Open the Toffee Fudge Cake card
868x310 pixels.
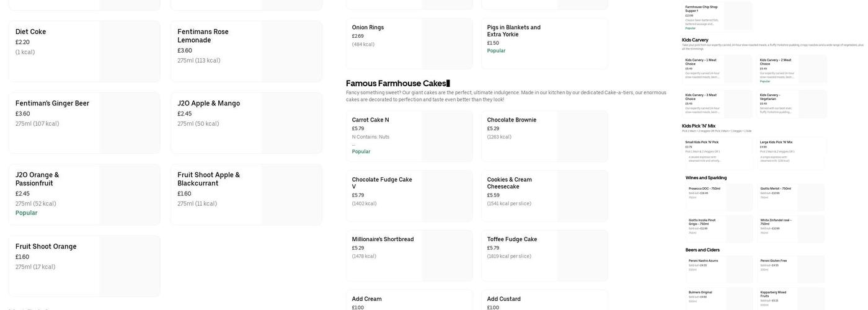tap(544, 255)
